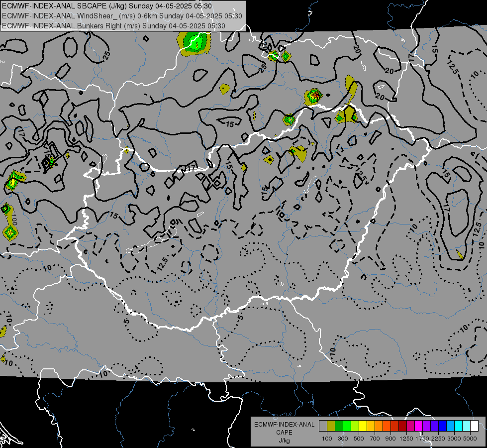
Task: Click the SBCAPE header line of text
Action: click(x=107, y=6)
